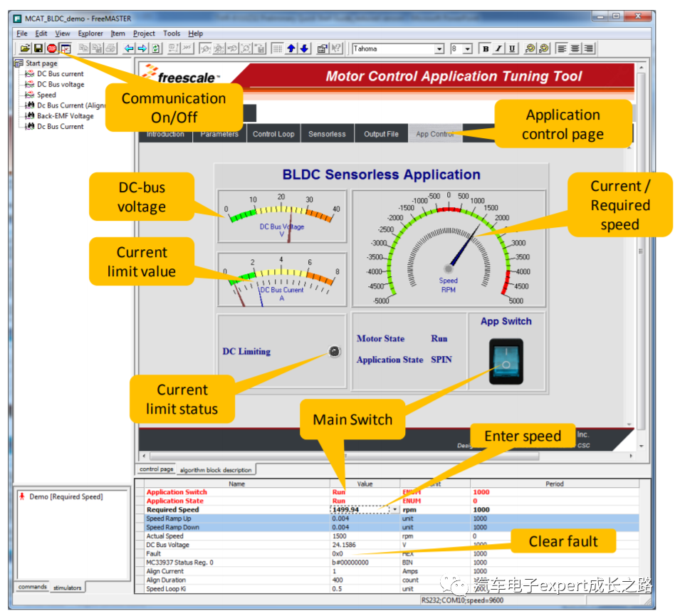The image size is (675, 616).
Task: Center align text
Action: (x=575, y=48)
